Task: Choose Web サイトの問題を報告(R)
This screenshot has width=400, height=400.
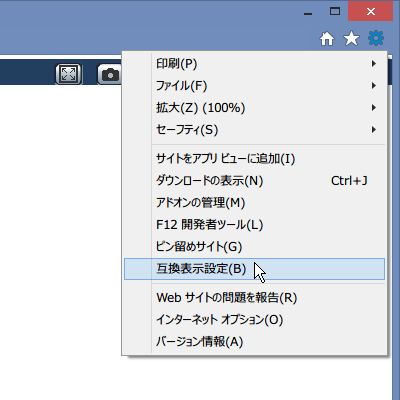Action: [254, 297]
